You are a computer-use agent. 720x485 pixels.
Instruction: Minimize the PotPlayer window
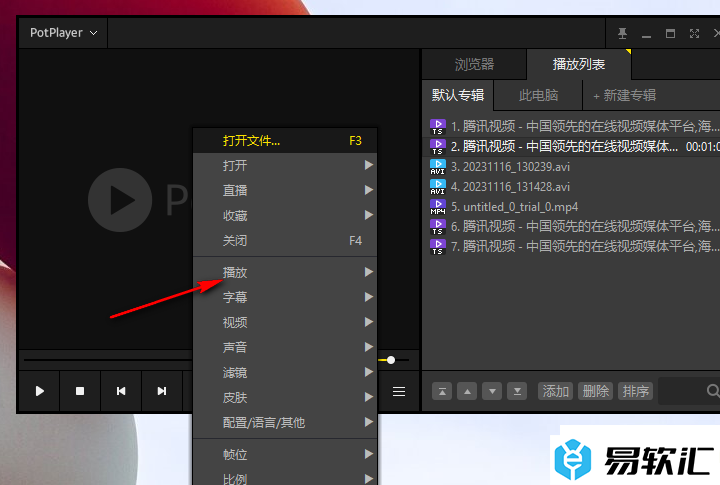pos(647,34)
